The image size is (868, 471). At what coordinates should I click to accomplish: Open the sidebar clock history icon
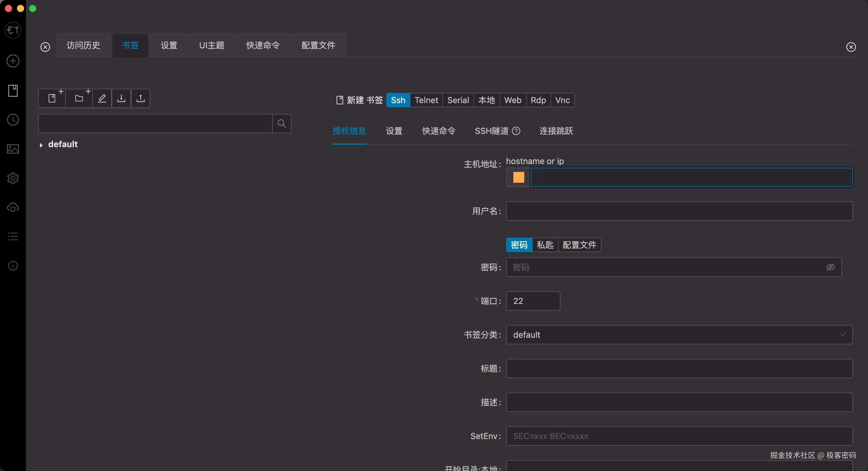13,120
